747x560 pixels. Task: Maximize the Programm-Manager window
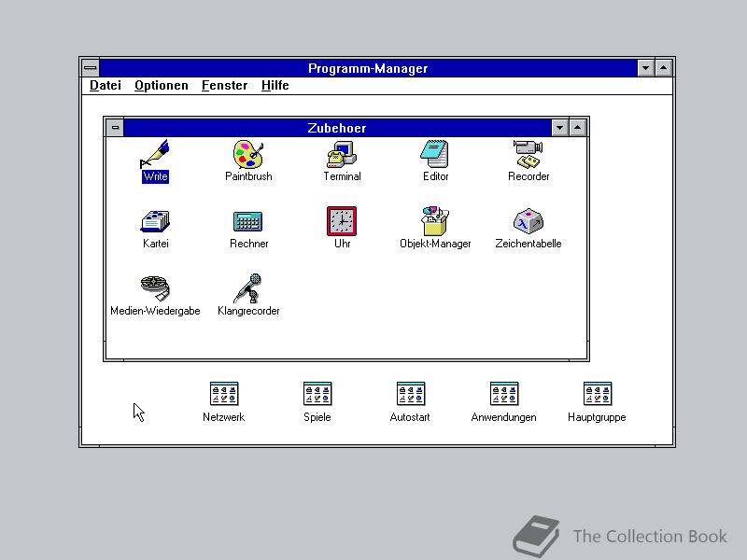(663, 67)
